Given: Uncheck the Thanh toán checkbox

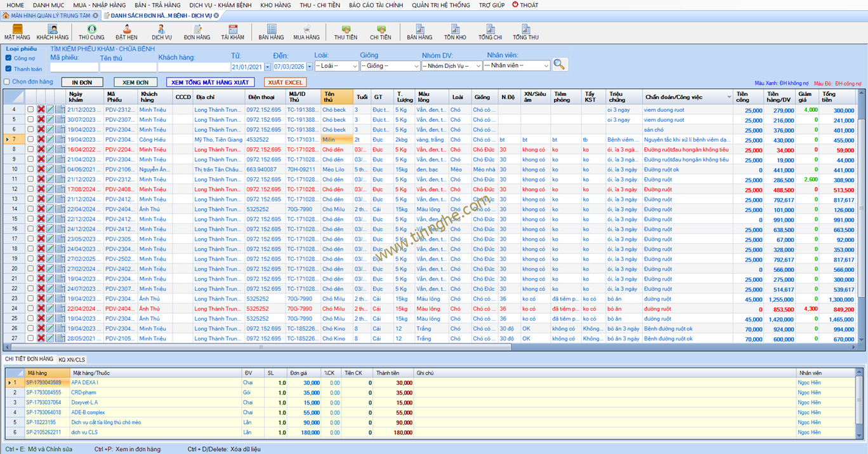Looking at the screenshot, I should (x=8, y=69).
